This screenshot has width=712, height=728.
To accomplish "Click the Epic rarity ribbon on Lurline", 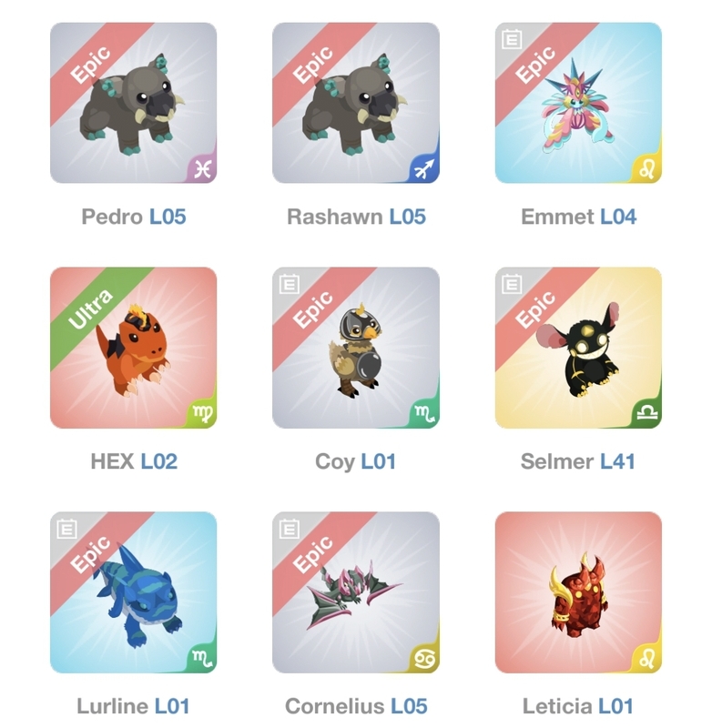I will 91,553.
